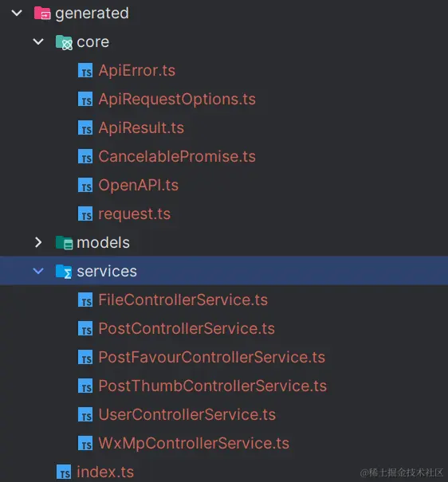
Task: Collapse the generated folder chevron
Action: [17, 13]
